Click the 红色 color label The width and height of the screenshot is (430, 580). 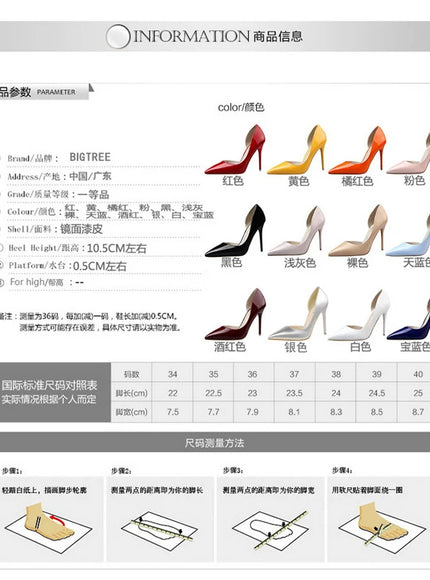point(233,181)
